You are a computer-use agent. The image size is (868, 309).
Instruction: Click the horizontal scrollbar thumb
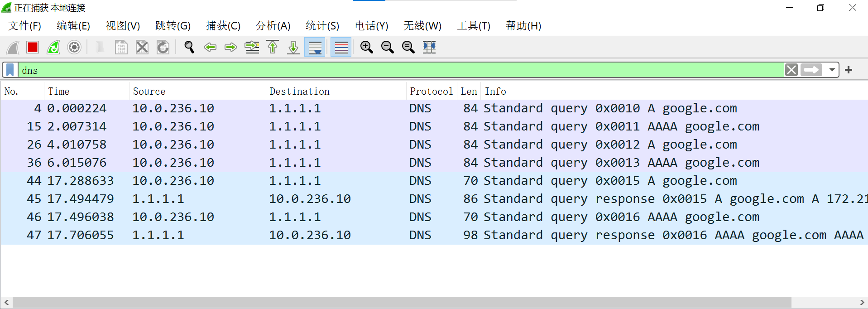click(402, 302)
